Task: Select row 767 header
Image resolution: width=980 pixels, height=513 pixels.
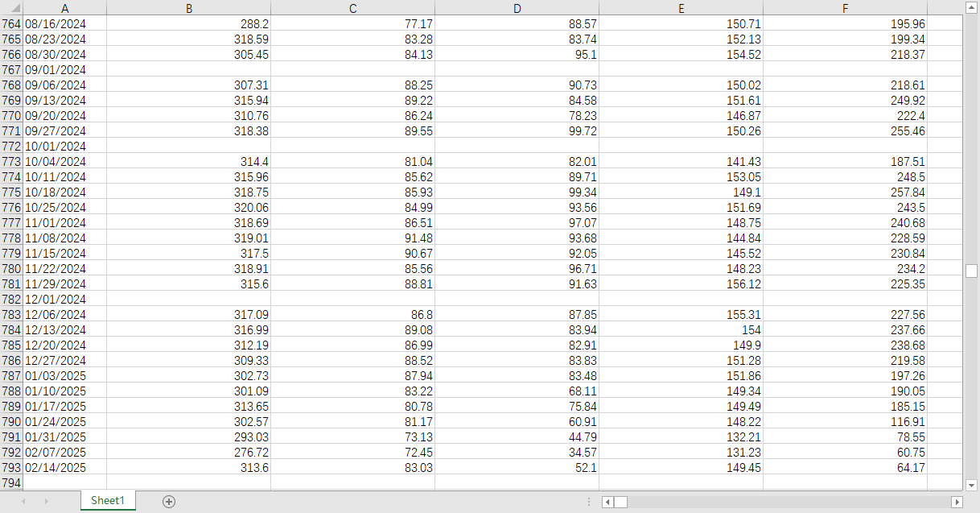Action: click(11, 70)
